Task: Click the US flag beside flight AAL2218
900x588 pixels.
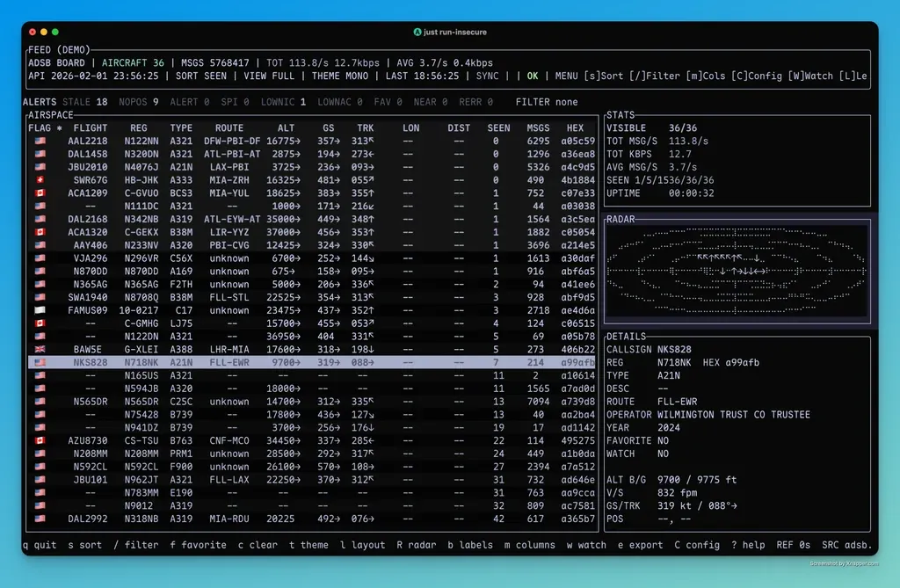Action: click(40, 141)
